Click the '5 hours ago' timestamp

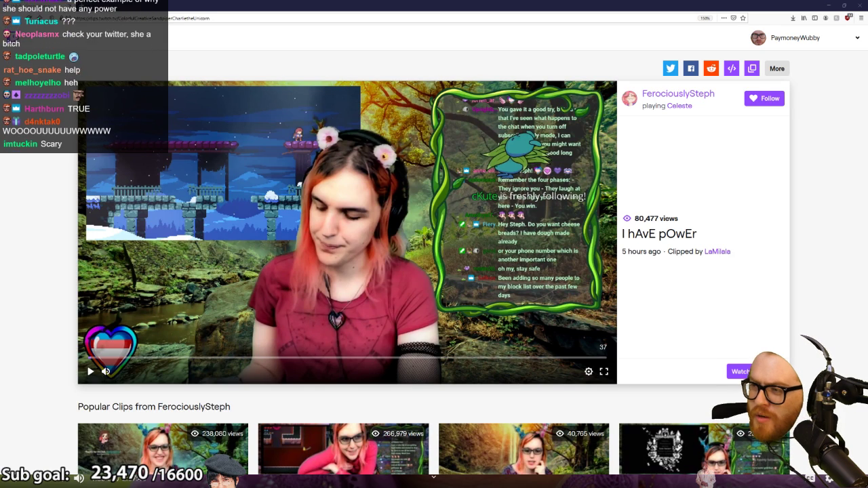[642, 251]
